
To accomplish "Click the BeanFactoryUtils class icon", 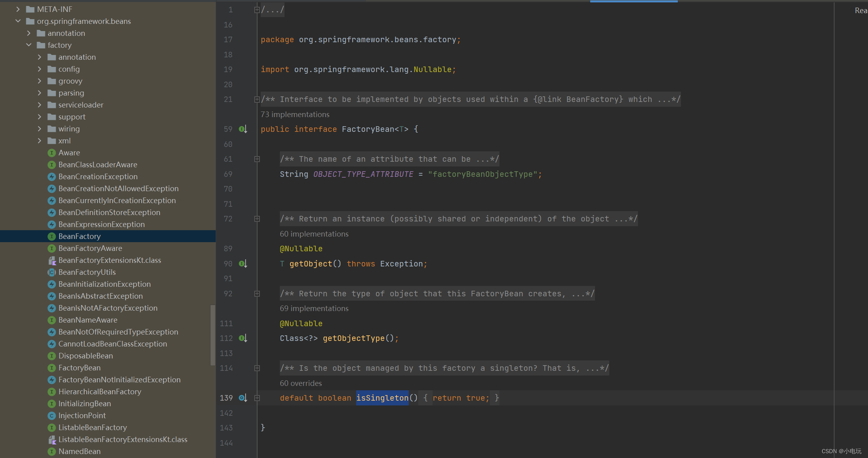I will tap(52, 272).
